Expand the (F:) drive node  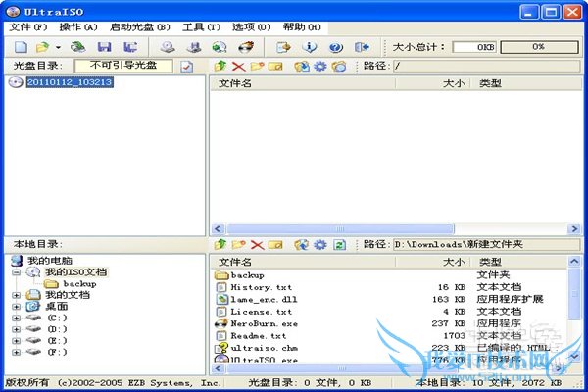16,352
